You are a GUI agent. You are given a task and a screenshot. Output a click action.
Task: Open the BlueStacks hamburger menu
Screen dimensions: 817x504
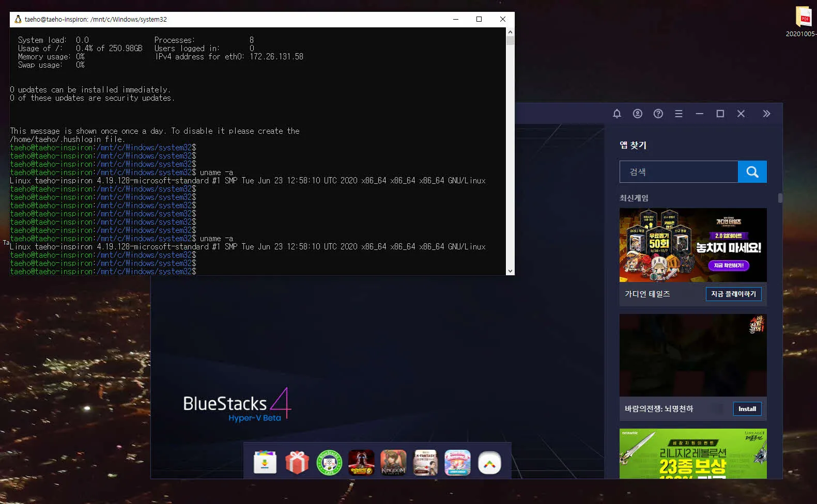click(679, 114)
